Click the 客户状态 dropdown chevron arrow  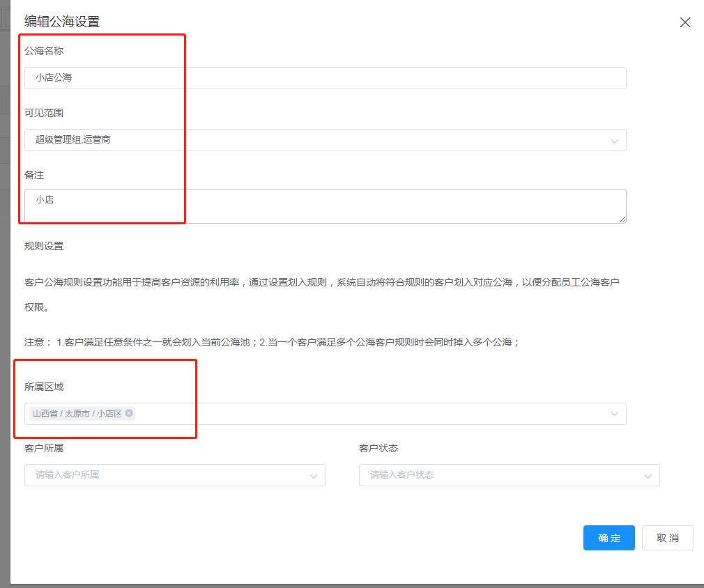tap(648, 476)
